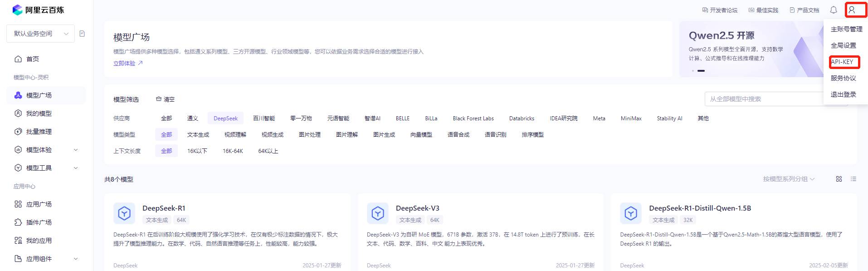
Task: Filter model type by 文本生成
Action: click(198, 135)
